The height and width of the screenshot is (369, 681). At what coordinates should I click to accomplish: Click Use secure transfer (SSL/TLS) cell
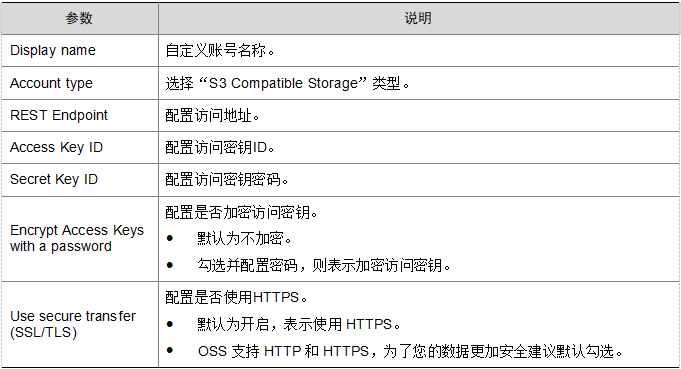tap(79, 324)
